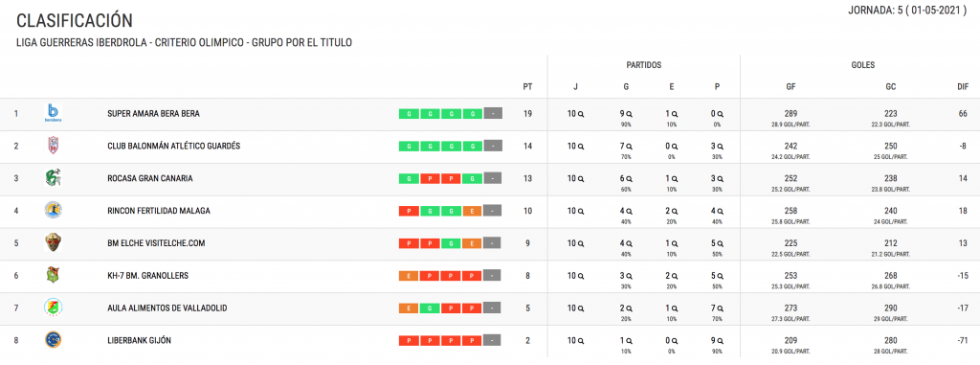This screenshot has width=980, height=365.
Task: Click the Rincon Fertilidad Malaga badge
Action: click(54, 211)
